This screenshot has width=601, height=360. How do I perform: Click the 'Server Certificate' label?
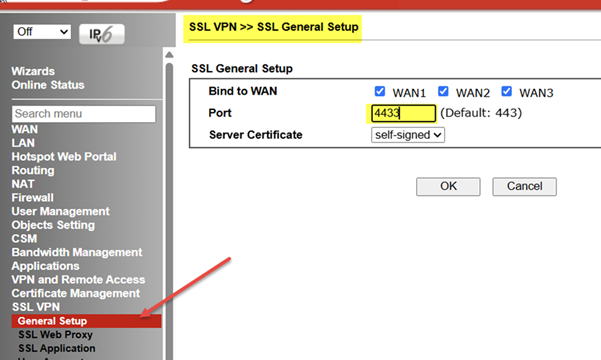click(256, 135)
